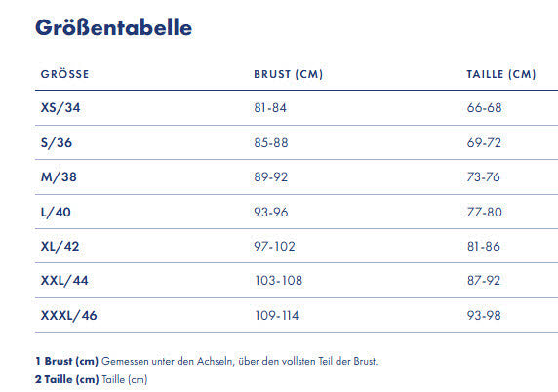Click the 109-114 chest measurement

coord(276,316)
